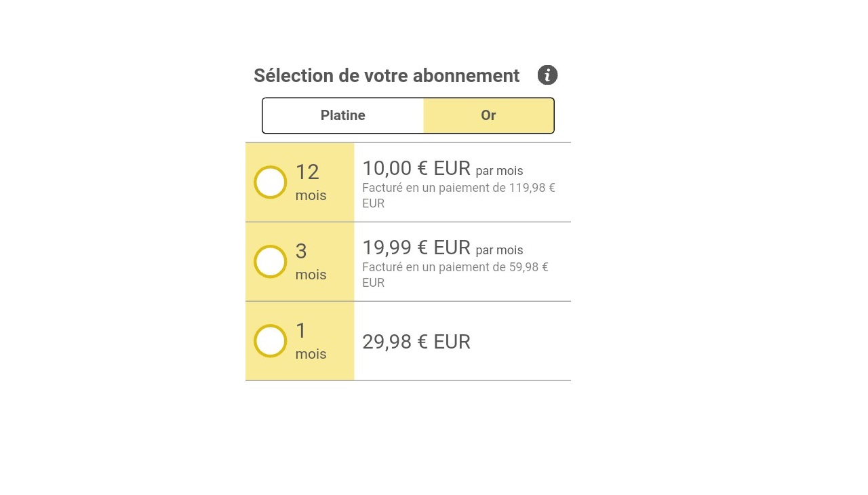Click the 29,98 € EUR price
This screenshot has height=495, width=868.
tap(416, 342)
